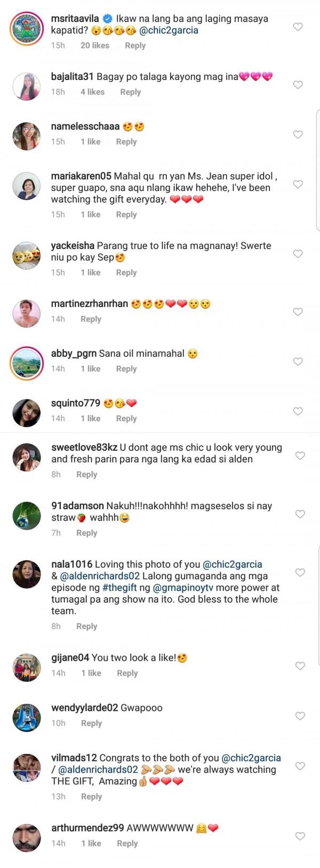The width and height of the screenshot is (320, 868).
Task: Reply to the nala1016 comment
Action: pyautogui.click(x=86, y=626)
